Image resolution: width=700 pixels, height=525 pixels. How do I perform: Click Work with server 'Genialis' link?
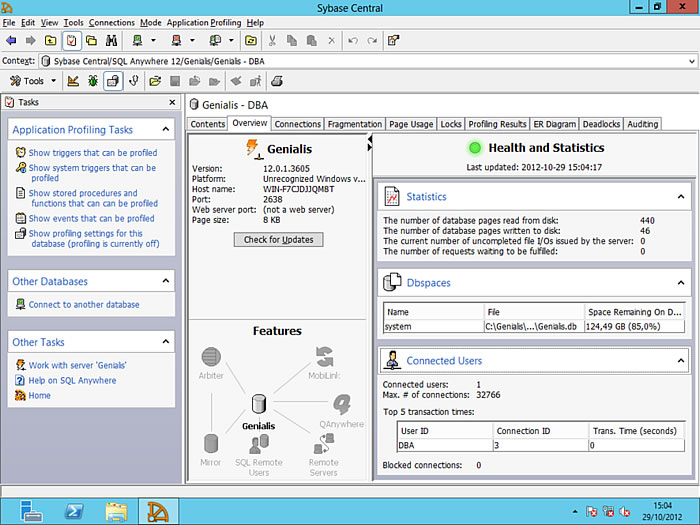coord(78,365)
